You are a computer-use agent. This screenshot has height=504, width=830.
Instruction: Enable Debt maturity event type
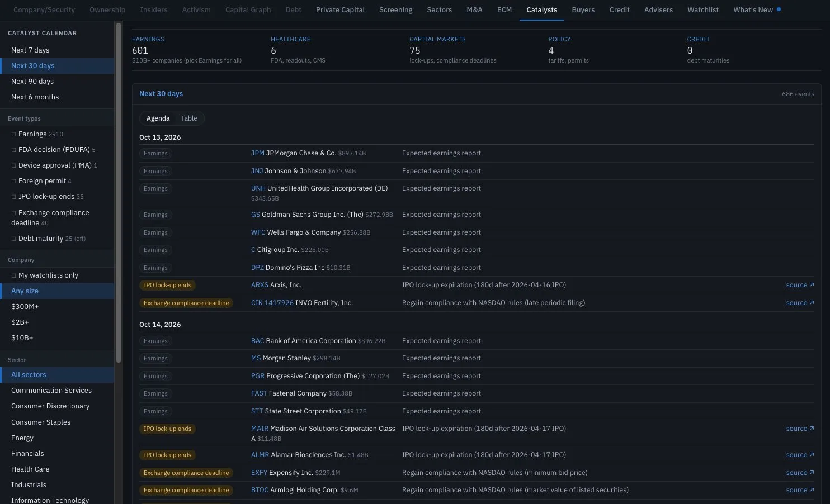(x=13, y=239)
